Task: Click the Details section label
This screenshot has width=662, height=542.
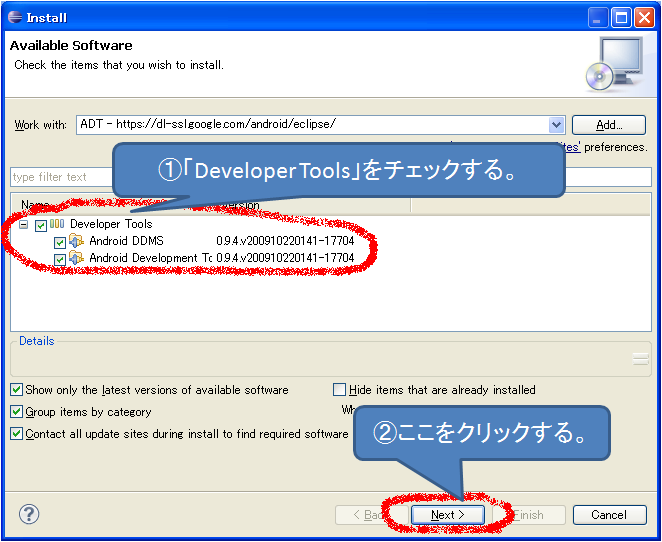Action: click(x=37, y=341)
